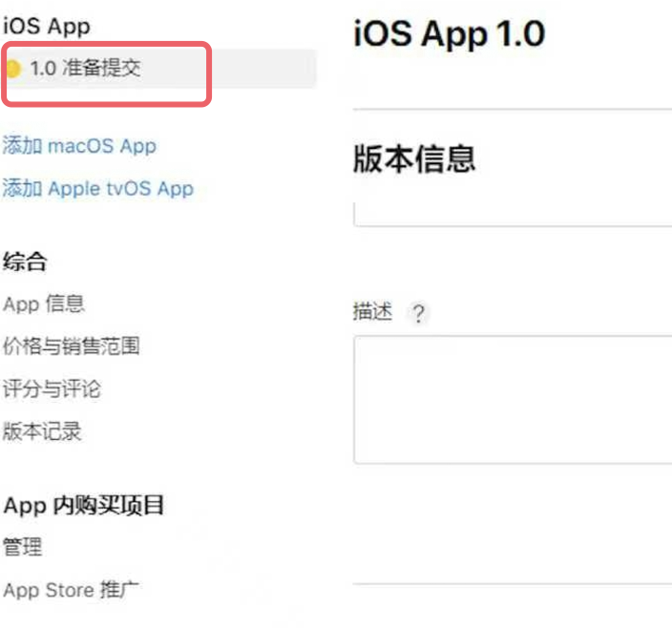
Task: Click the 添加 Apple tvOS App link
Action: coord(98,188)
